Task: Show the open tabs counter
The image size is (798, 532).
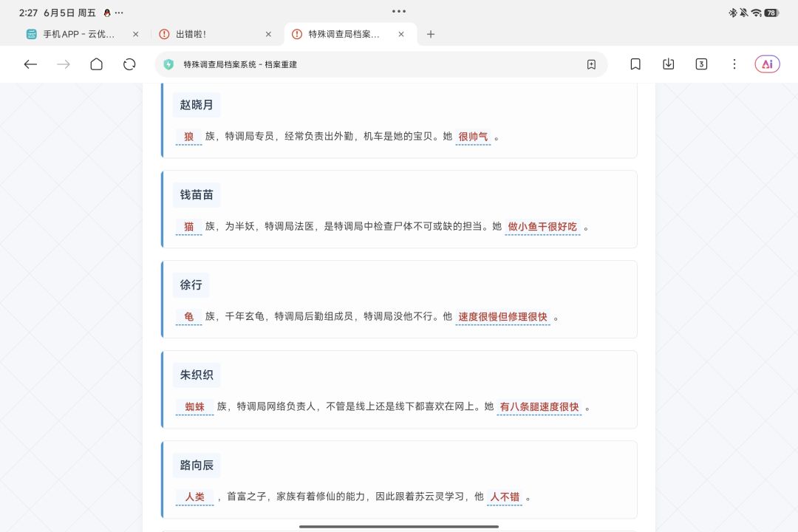Action: 701,64
